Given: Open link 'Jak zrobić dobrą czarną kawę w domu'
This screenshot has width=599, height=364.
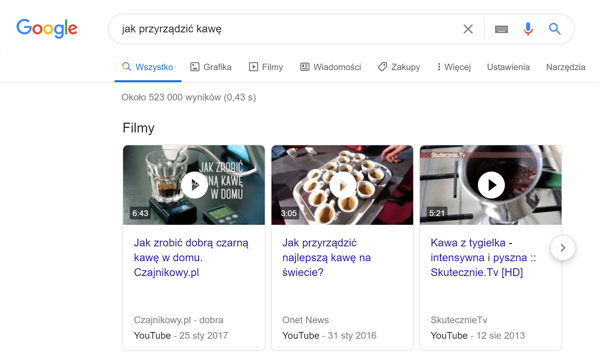Looking at the screenshot, I should click(x=191, y=257).
